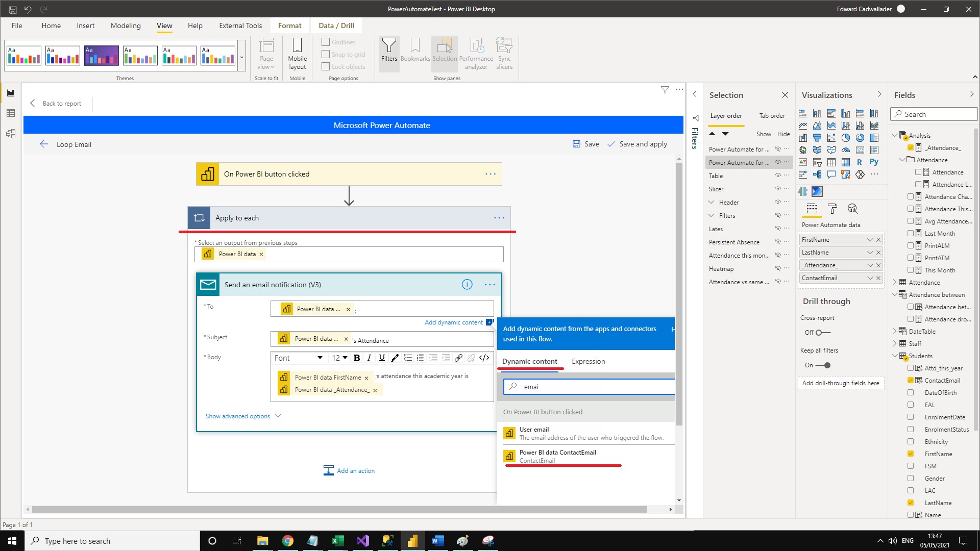Click Save in Power Automate header
Image resolution: width=980 pixels, height=551 pixels.
[586, 144]
